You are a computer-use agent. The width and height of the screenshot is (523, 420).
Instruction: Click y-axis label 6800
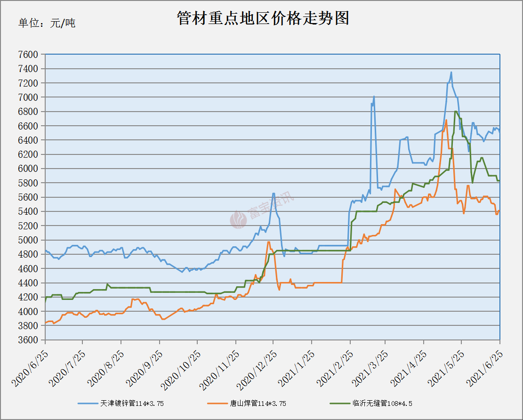coord(28,112)
